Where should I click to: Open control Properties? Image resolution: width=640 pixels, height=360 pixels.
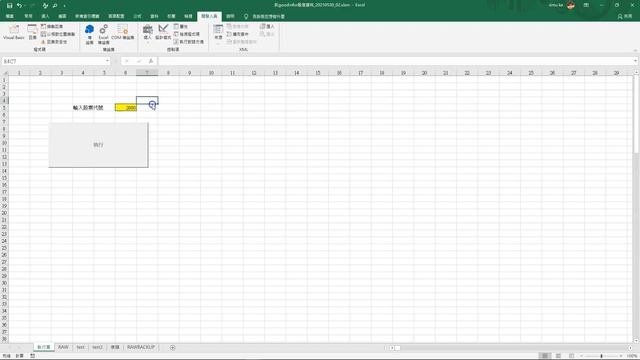click(181, 26)
